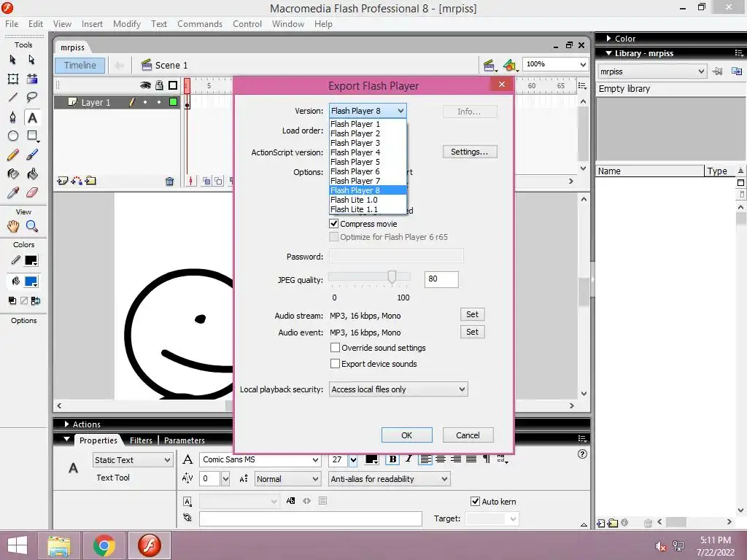
Task: Click Set for Audio stream
Action: click(472, 314)
